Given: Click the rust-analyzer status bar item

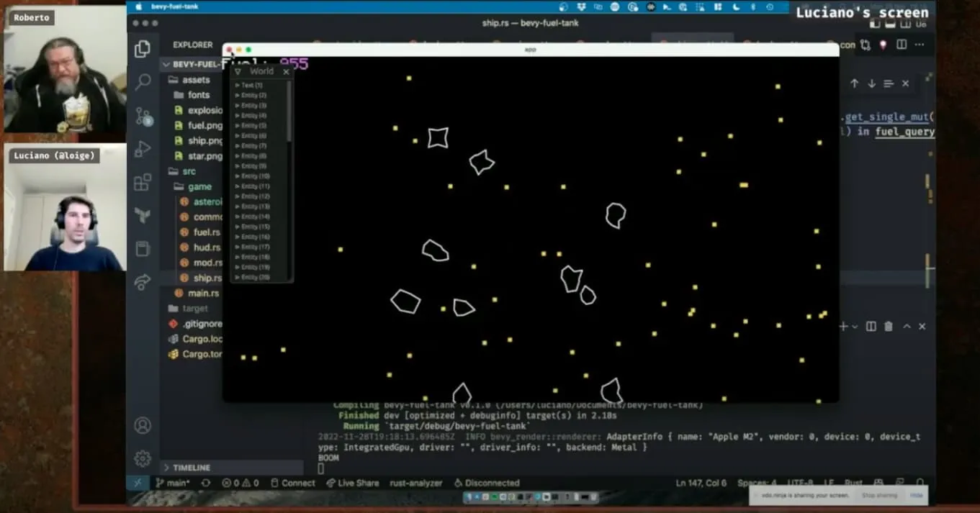Looking at the screenshot, I should pos(415,483).
